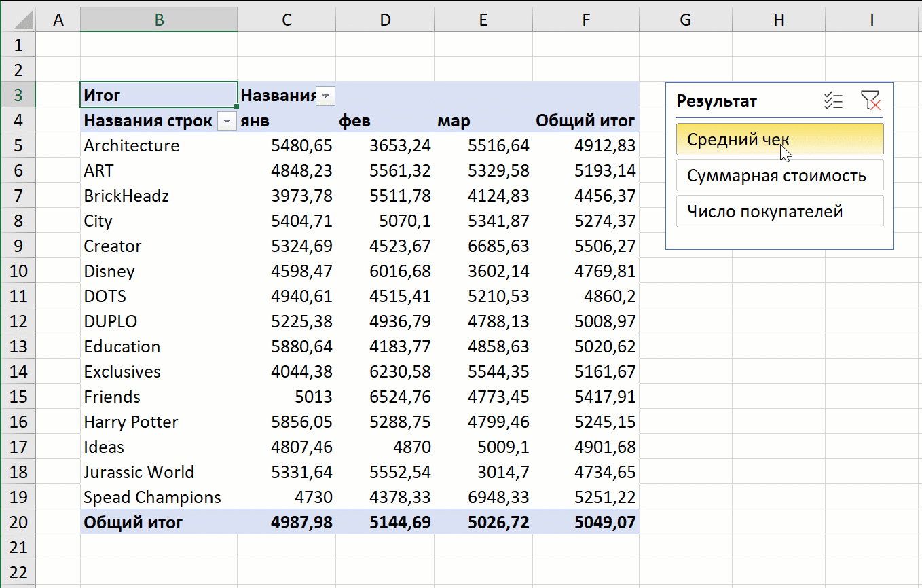Select column B header
The width and height of the screenshot is (922, 588).
pyautogui.click(x=159, y=20)
